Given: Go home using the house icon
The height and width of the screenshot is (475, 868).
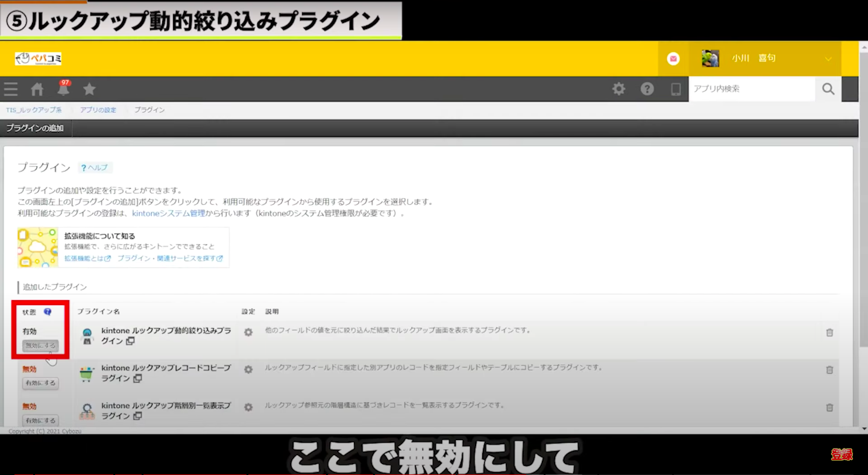Looking at the screenshot, I should point(37,89).
